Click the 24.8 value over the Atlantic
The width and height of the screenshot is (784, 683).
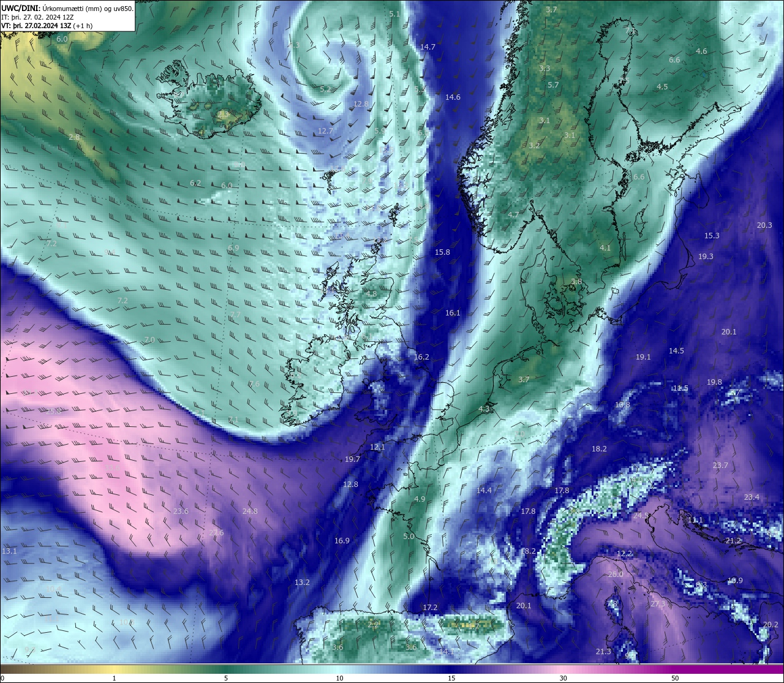(x=250, y=511)
